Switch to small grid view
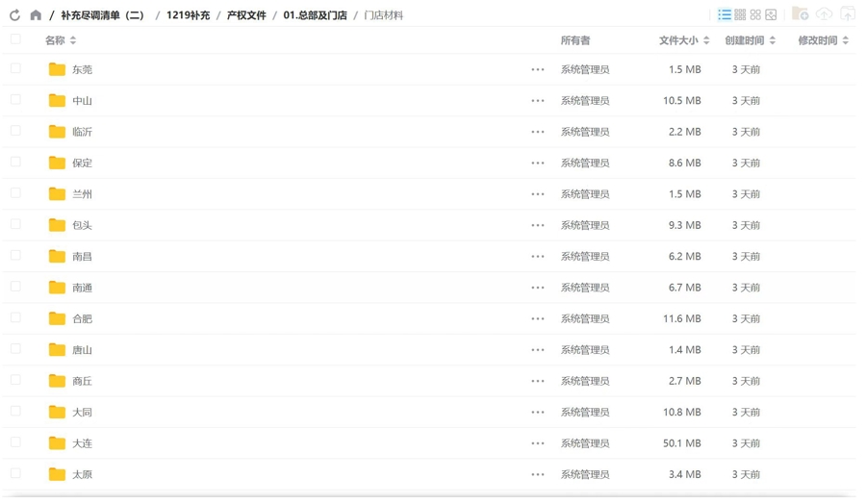This screenshot has height=504, width=866. [x=740, y=14]
